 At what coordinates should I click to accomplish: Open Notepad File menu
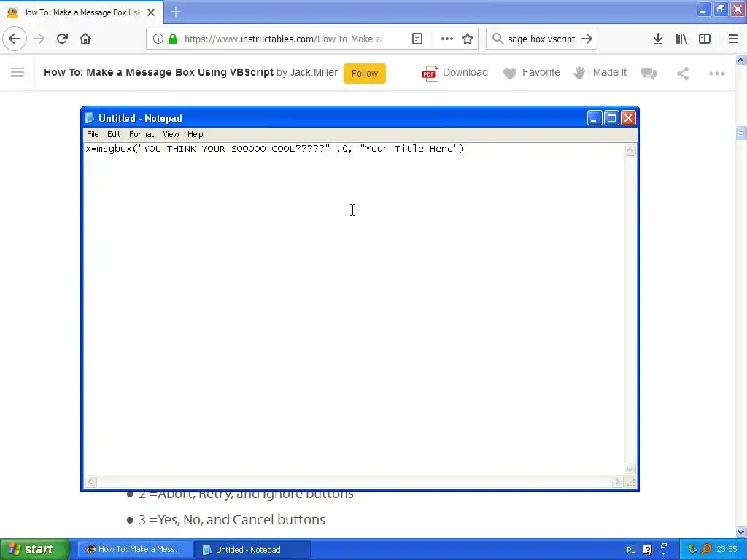(x=93, y=134)
